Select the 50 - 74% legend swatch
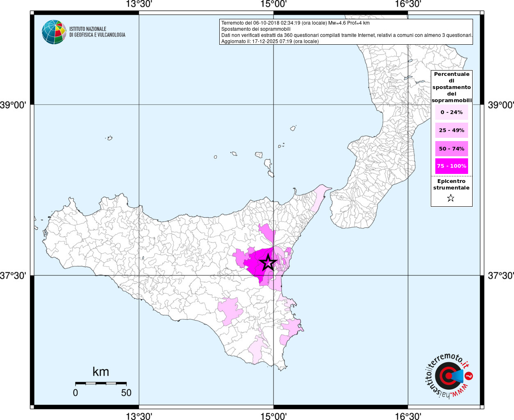Image resolution: width=514 pixels, height=420 pixels. point(452,148)
